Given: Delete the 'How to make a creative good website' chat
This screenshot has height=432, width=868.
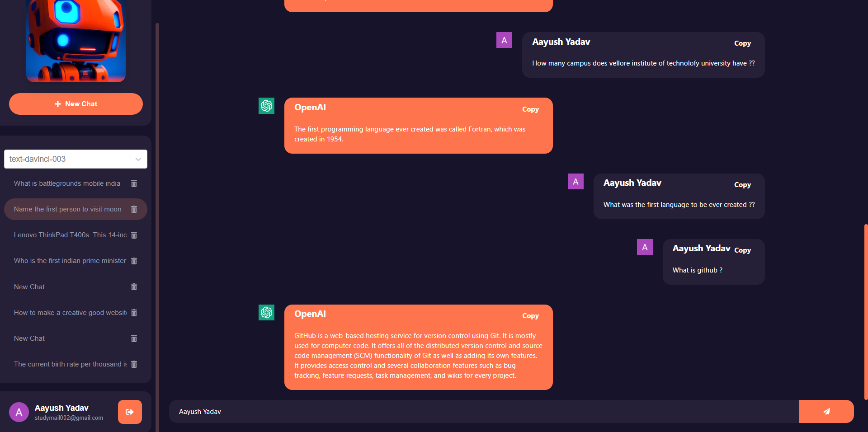Looking at the screenshot, I should pyautogui.click(x=133, y=312).
